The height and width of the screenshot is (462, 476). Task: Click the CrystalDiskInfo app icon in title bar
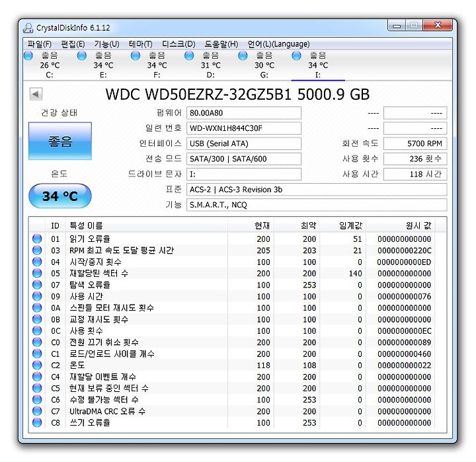coord(28,28)
